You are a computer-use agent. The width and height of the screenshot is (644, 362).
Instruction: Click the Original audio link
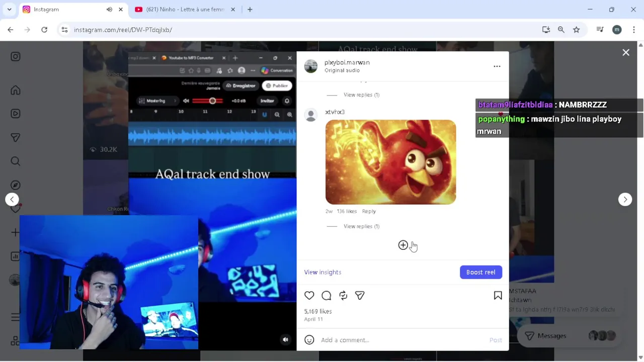coord(342,70)
